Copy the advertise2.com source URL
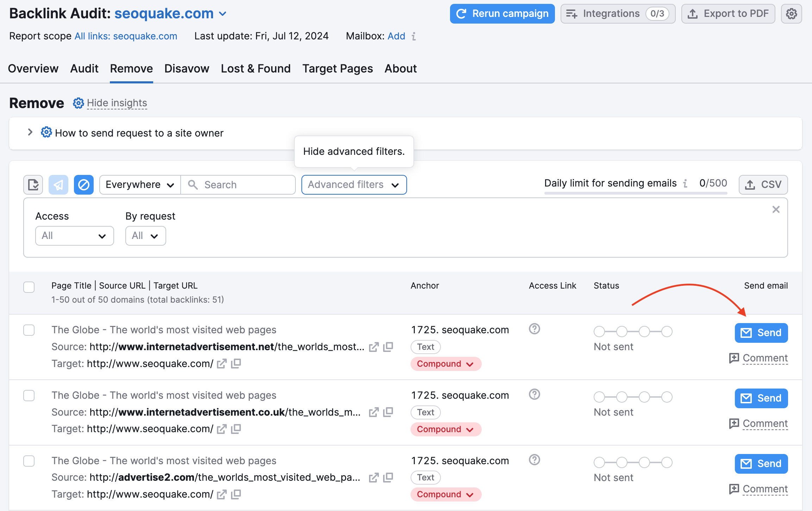The image size is (812, 511). [388, 477]
